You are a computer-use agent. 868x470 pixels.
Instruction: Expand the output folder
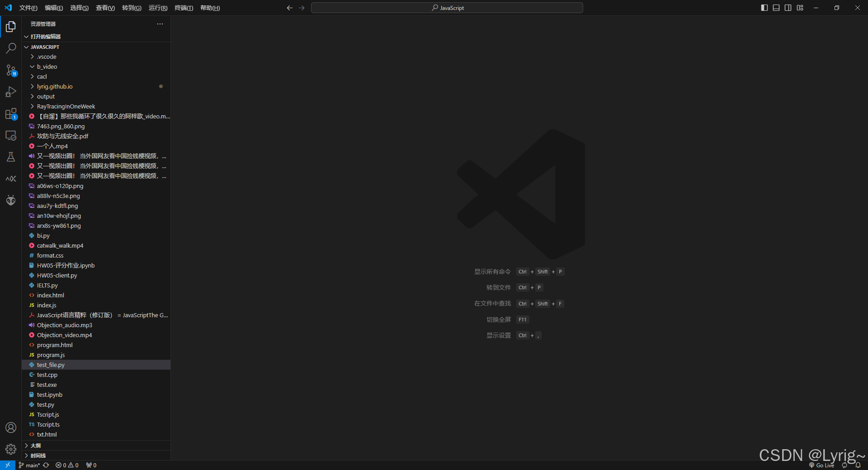tap(96, 96)
